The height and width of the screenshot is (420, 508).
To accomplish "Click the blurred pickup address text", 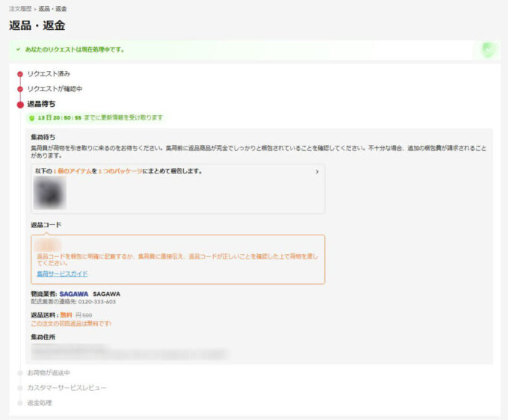I will [129, 352].
